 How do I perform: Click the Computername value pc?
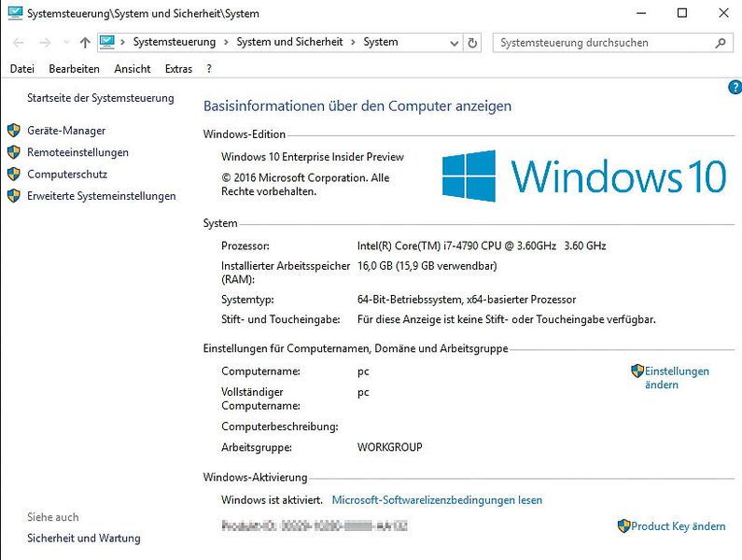click(363, 371)
